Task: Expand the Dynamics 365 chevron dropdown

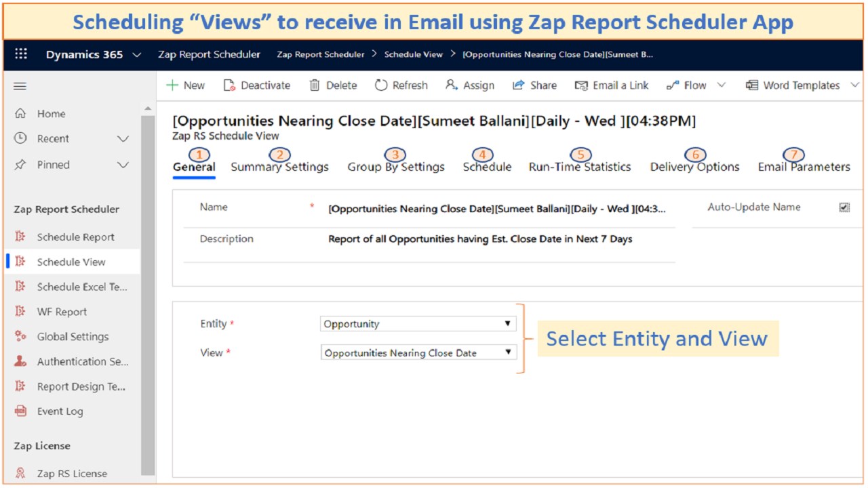Action: [x=137, y=55]
